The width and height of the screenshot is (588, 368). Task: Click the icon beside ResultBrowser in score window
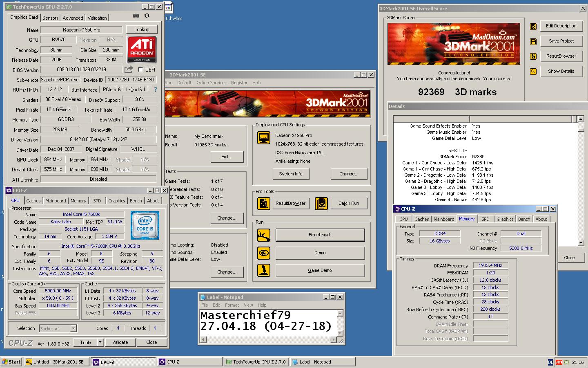[533, 56]
